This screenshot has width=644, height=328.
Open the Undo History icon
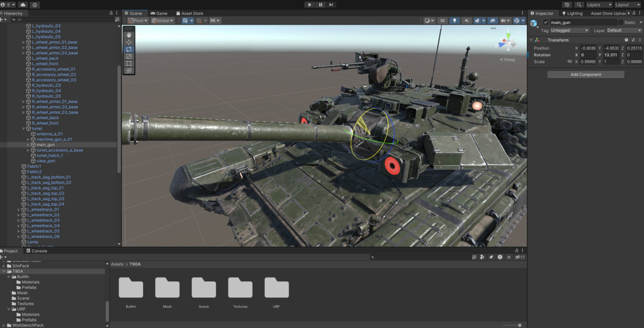(x=567, y=5)
